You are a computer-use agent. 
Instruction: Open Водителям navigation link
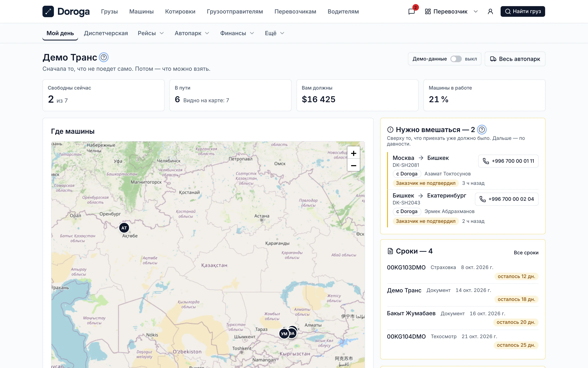click(x=343, y=11)
